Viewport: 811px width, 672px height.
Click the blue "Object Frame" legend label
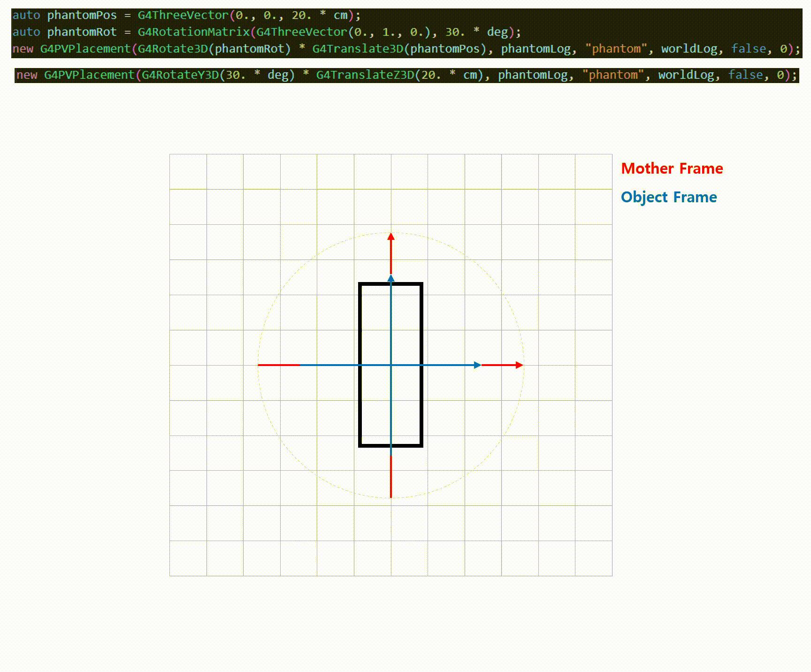[668, 197]
